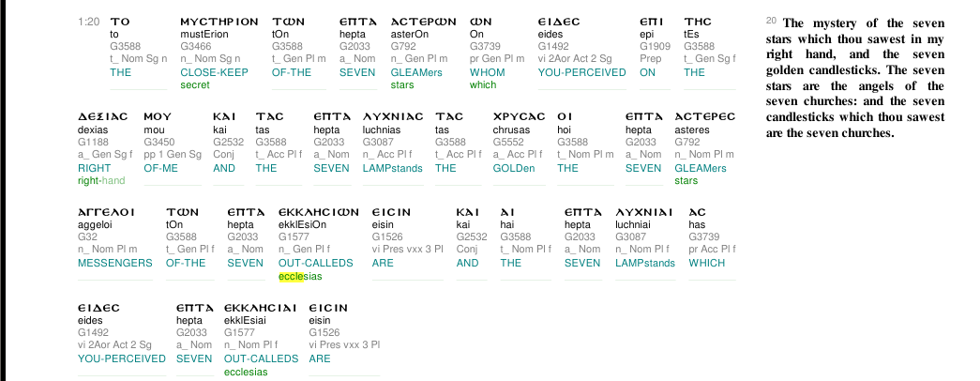Click the superscript 20 in the KJV text
The height and width of the screenshot is (381, 980).
point(771,21)
